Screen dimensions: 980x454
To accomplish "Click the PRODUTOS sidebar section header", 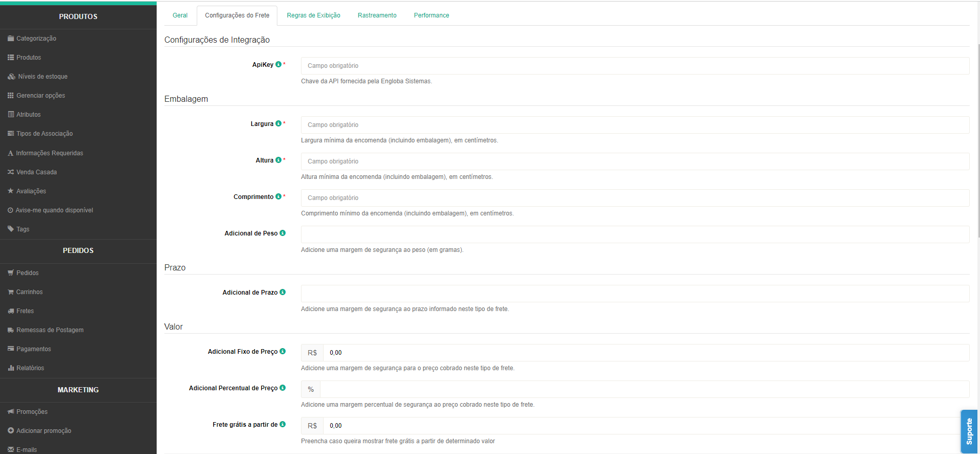I will pyautogui.click(x=78, y=16).
